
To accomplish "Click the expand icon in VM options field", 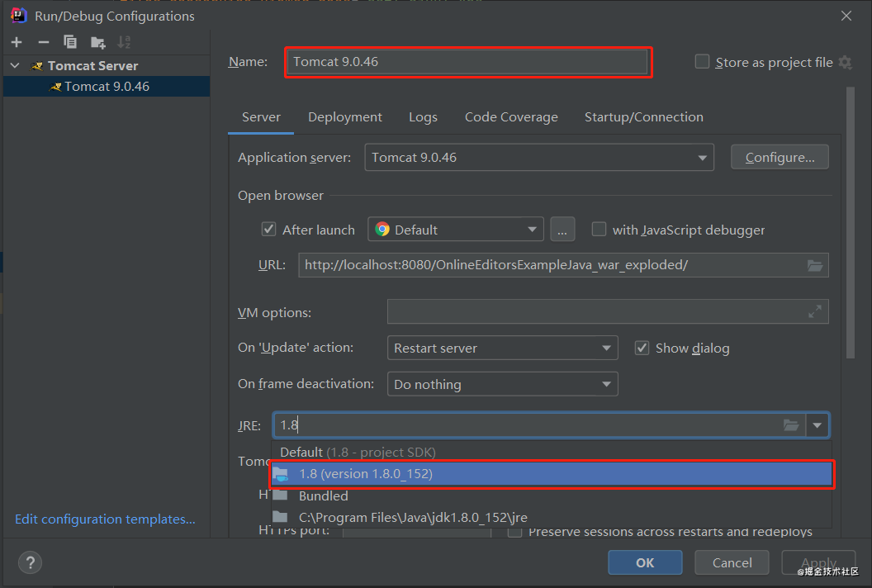I will (x=815, y=311).
